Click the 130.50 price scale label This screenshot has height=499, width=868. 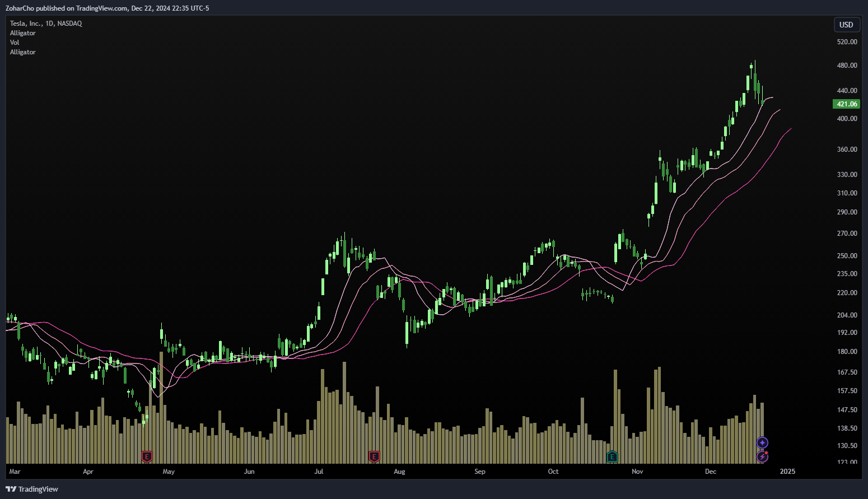847,446
